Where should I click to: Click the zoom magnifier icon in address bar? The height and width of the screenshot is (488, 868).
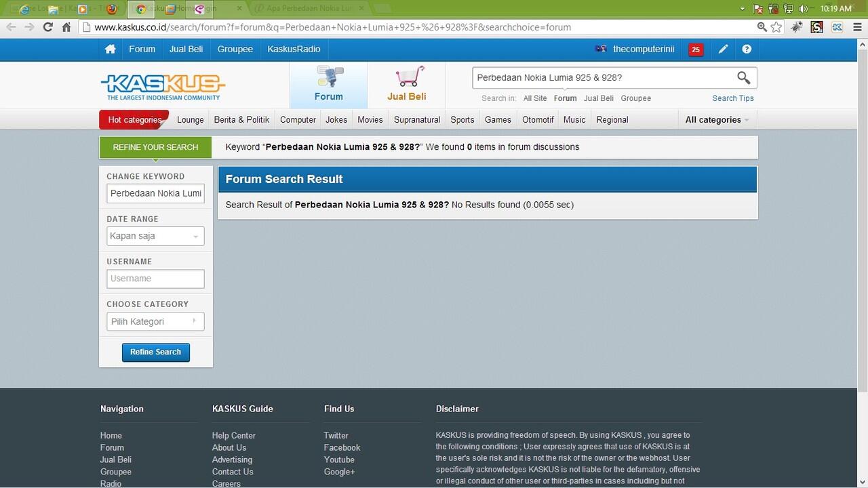(762, 27)
